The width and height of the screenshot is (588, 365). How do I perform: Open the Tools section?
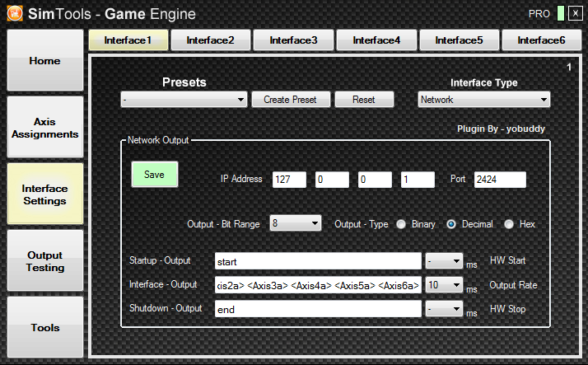(x=45, y=327)
